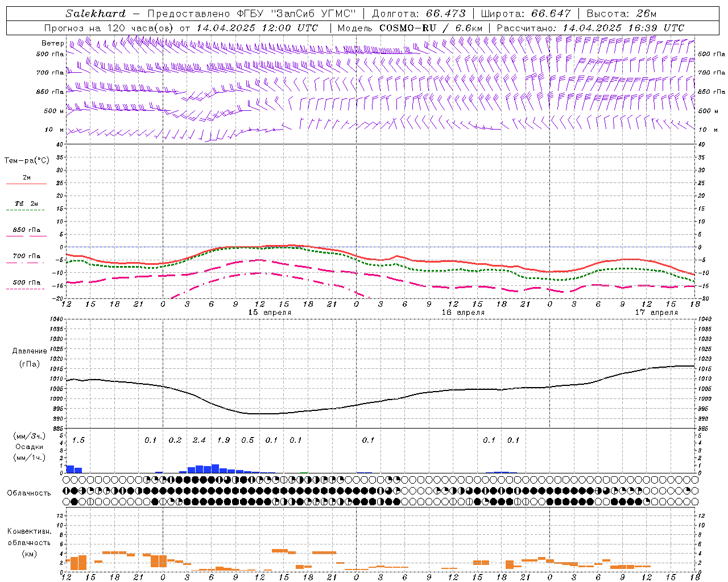Select the "Широта: 66.647" header field
728x582 pixels.
click(x=526, y=14)
